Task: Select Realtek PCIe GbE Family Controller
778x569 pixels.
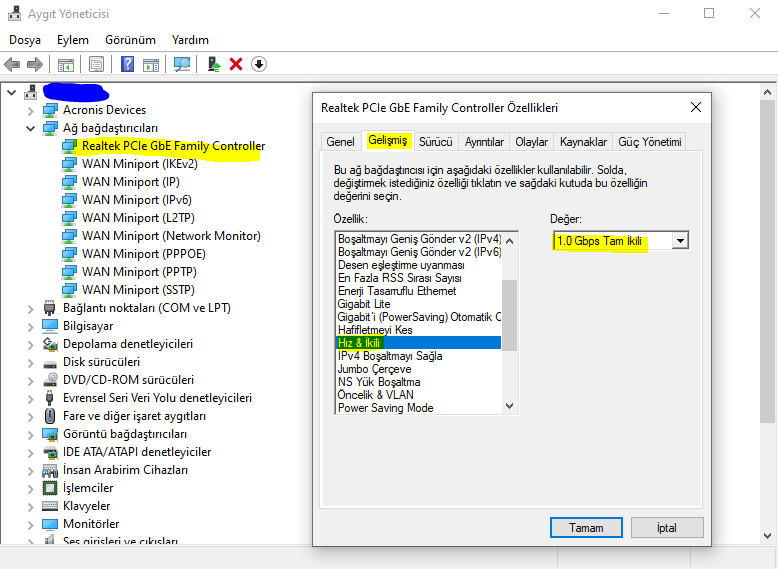Action: [x=173, y=146]
